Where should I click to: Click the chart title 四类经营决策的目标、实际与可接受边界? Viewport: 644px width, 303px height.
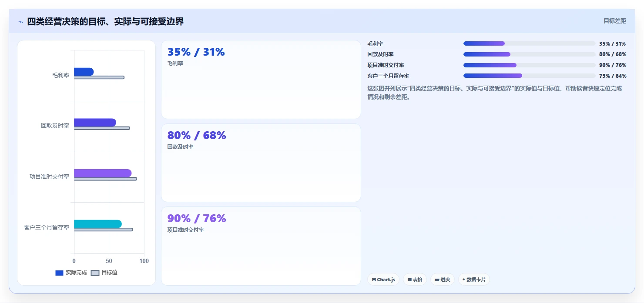point(105,21)
